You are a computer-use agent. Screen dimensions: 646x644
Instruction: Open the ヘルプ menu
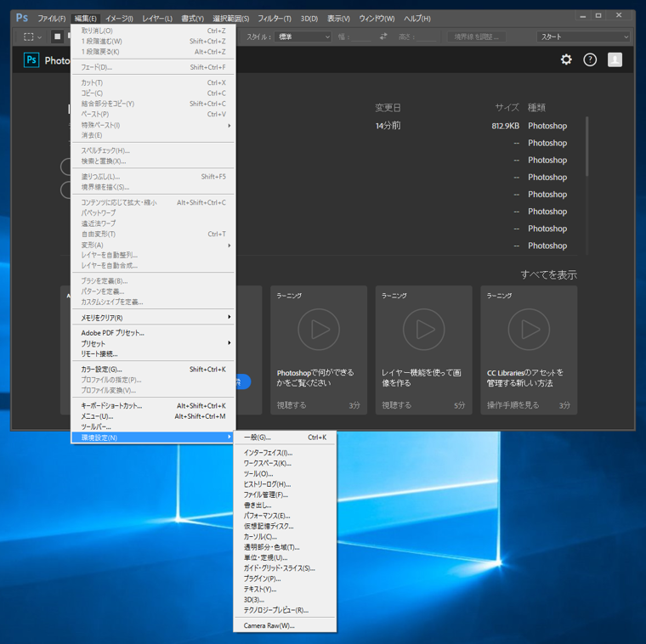point(417,19)
